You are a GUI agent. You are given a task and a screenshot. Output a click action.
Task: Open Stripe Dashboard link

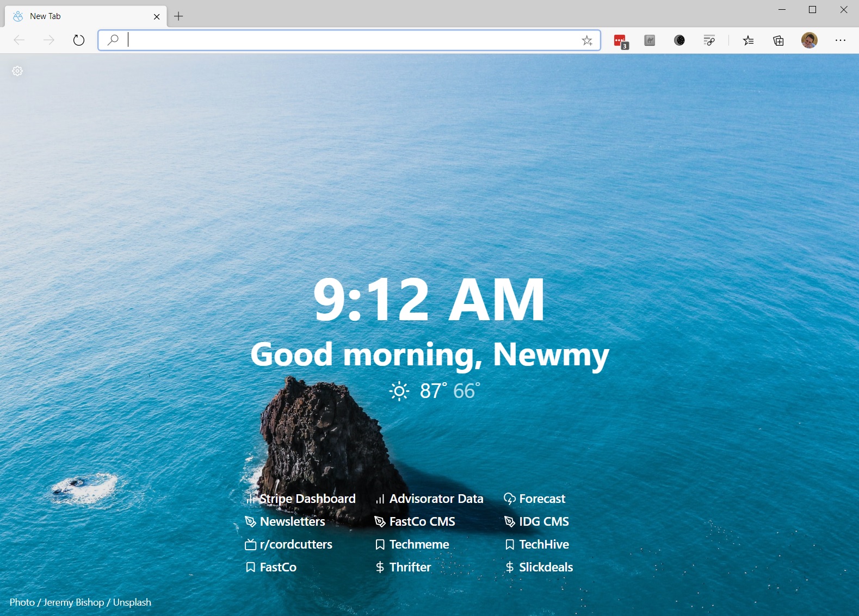click(301, 499)
